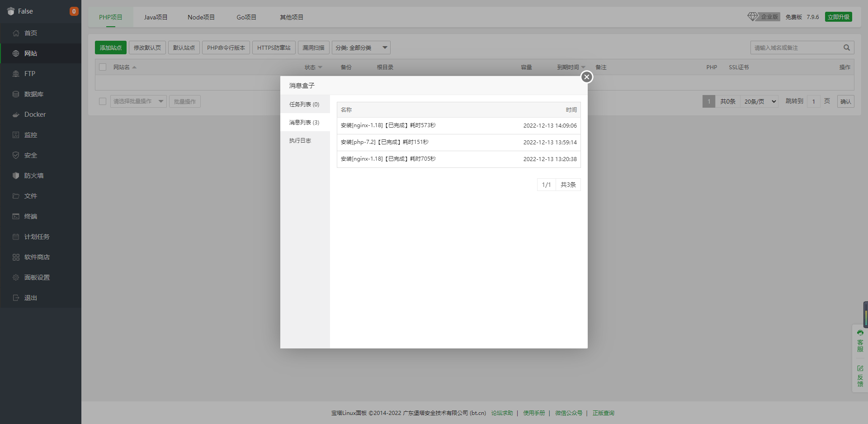Click the vertical scrollbar thumb above the 客服 widget
Screen dimensions: 868x424
coord(866,314)
